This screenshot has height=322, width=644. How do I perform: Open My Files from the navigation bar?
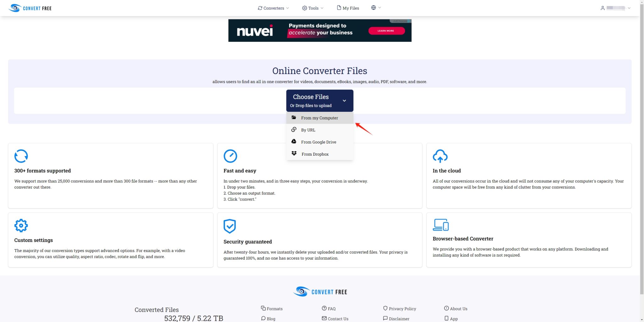click(348, 8)
